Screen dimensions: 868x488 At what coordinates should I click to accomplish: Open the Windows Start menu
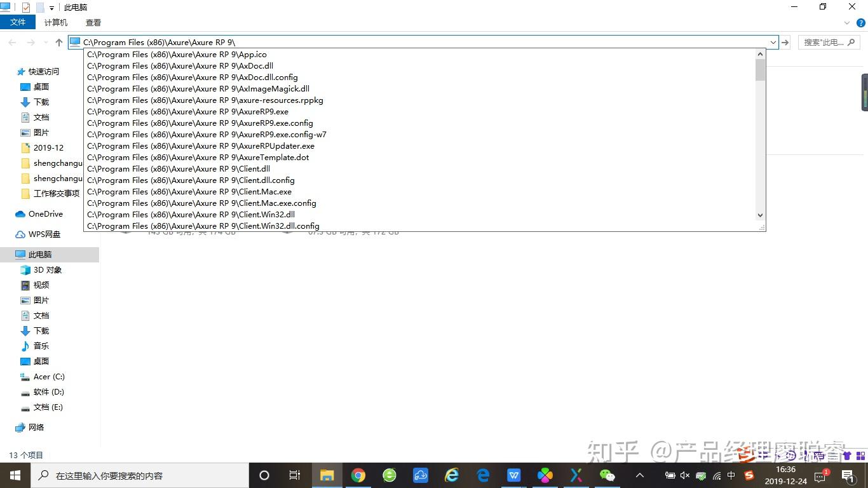click(x=15, y=475)
